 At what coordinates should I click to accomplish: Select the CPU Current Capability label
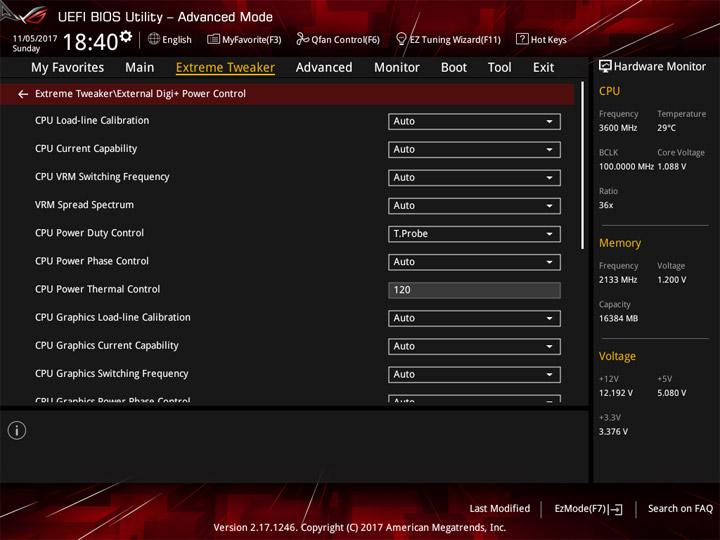point(86,149)
